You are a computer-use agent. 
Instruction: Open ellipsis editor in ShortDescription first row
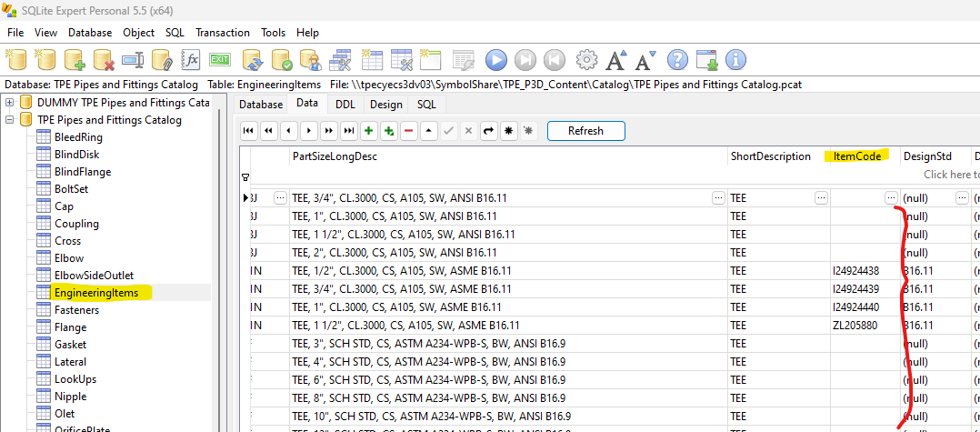[x=821, y=198]
